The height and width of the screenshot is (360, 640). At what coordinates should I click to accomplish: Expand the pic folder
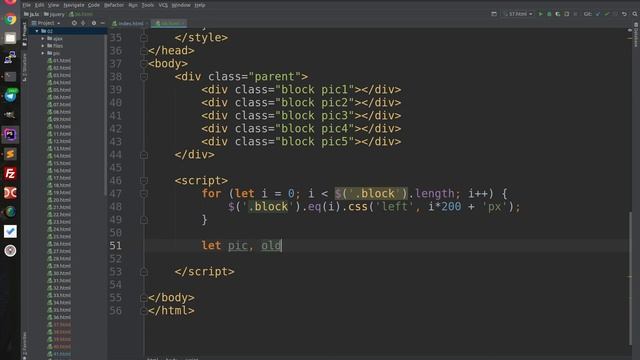point(43,53)
